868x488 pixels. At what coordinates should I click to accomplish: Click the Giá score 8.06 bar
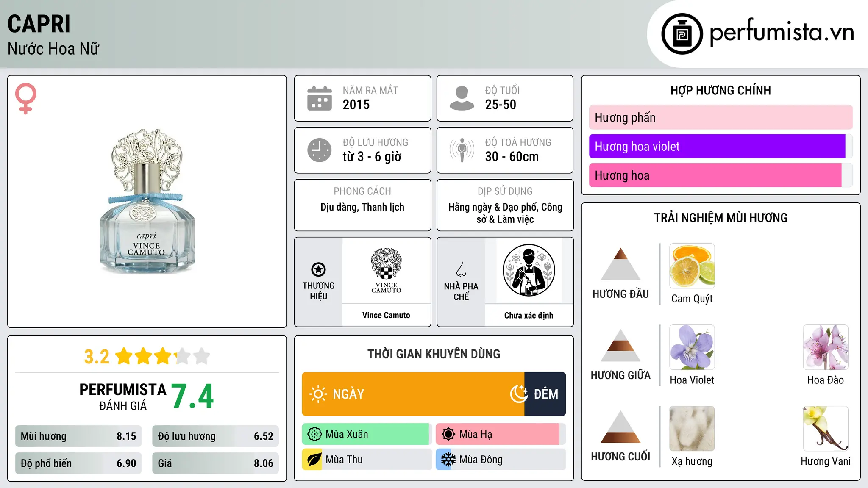pyautogui.click(x=215, y=463)
